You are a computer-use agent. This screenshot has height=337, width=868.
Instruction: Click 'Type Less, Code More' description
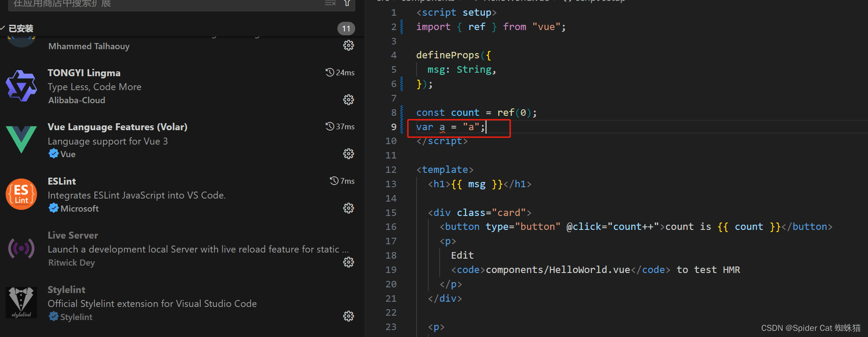pyautogui.click(x=94, y=87)
